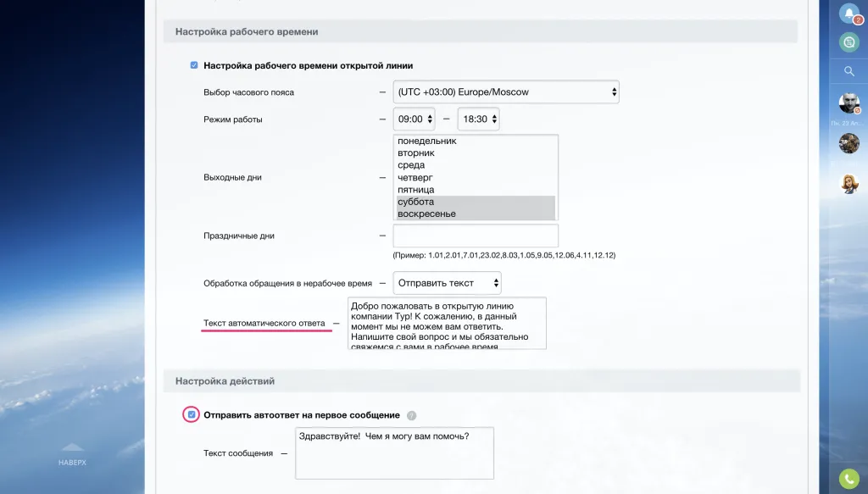The height and width of the screenshot is (494, 868).
Task: Select воскресенье in the weekend days list
Action: pyautogui.click(x=441, y=214)
